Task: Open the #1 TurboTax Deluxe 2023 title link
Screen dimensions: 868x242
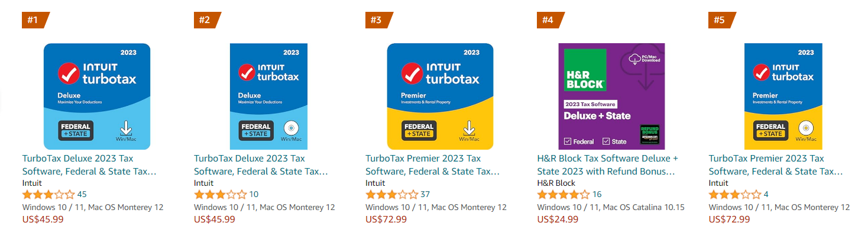Action: pyautogui.click(x=89, y=165)
